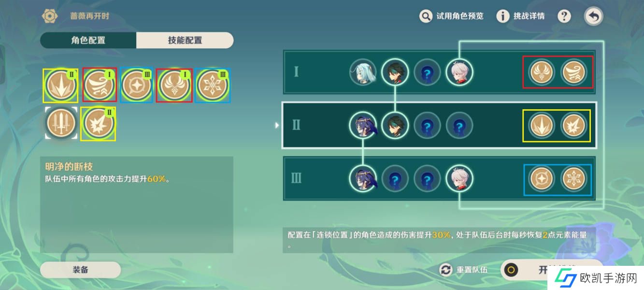Click the 装备 button
Screen dimensions: 644x290
(x=80, y=270)
